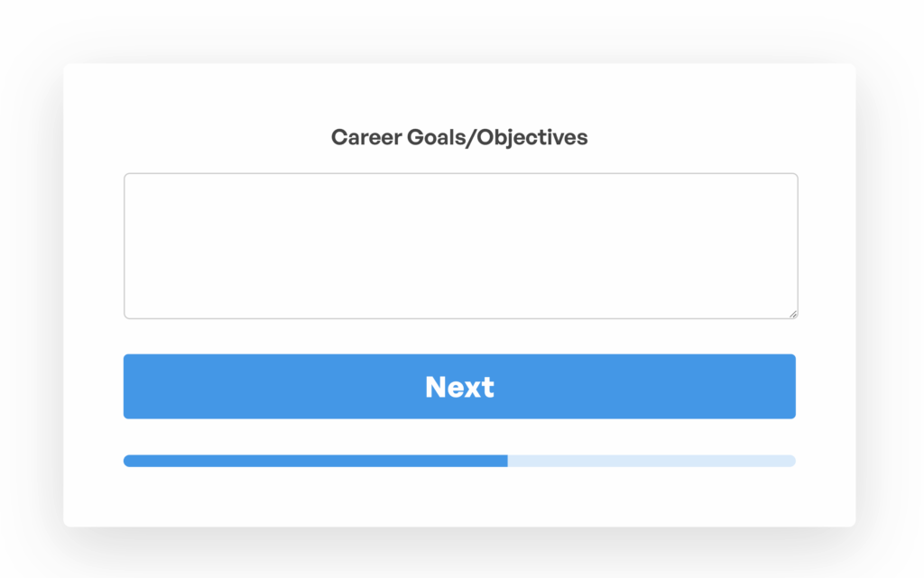Proceed to the next form step
Viewport: 924px width, 578px height.
click(x=459, y=387)
